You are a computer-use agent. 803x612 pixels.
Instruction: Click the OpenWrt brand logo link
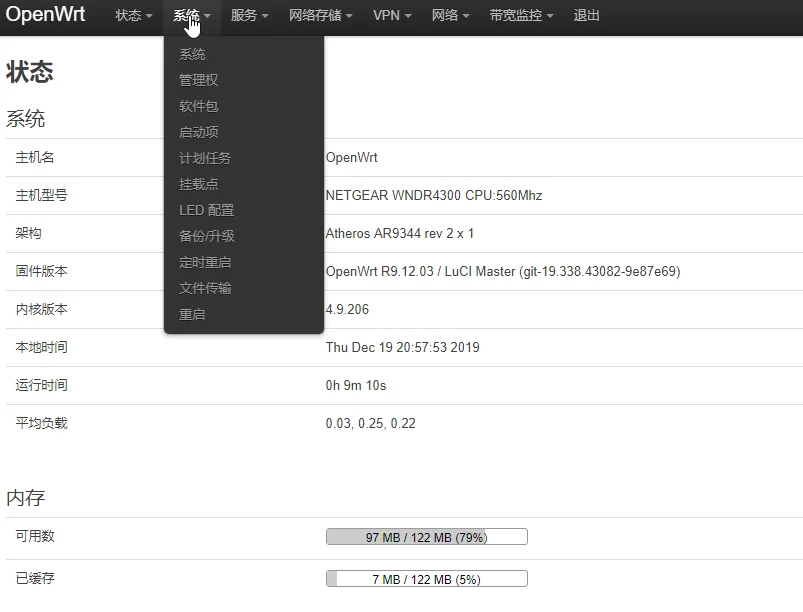tap(45, 14)
